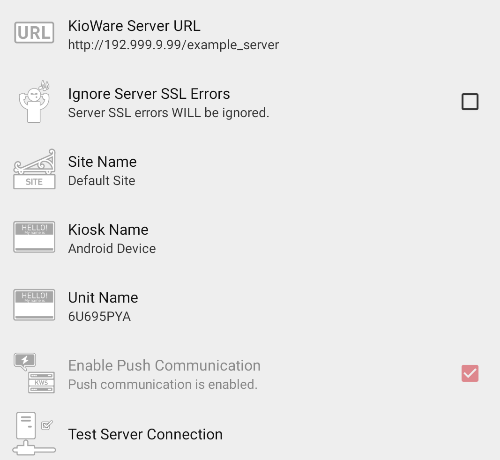Open the Unit Name setting

pyautogui.click(x=250, y=306)
